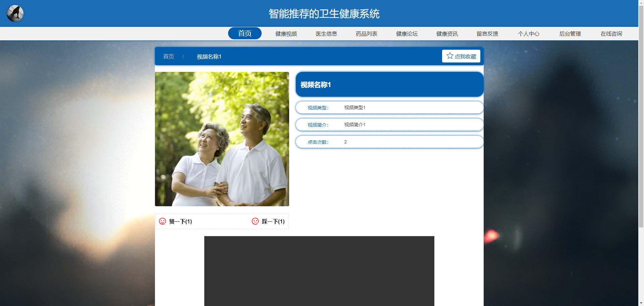The height and width of the screenshot is (306, 644).
Task: Open the 首页 navigation tab
Action: tap(245, 33)
